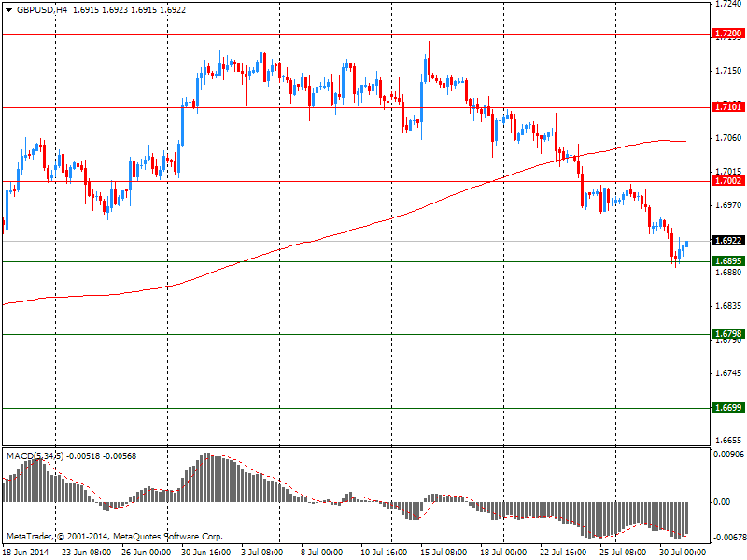This screenshot has height=560, width=747.
Task: Click the MACD scale value 0.00
Action: tap(722, 502)
